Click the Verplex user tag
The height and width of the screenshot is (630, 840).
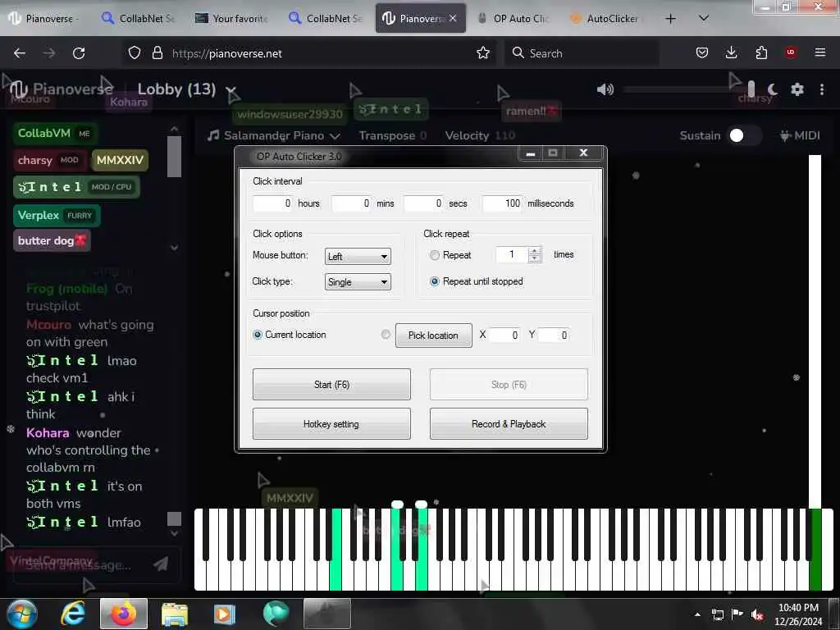57,216
